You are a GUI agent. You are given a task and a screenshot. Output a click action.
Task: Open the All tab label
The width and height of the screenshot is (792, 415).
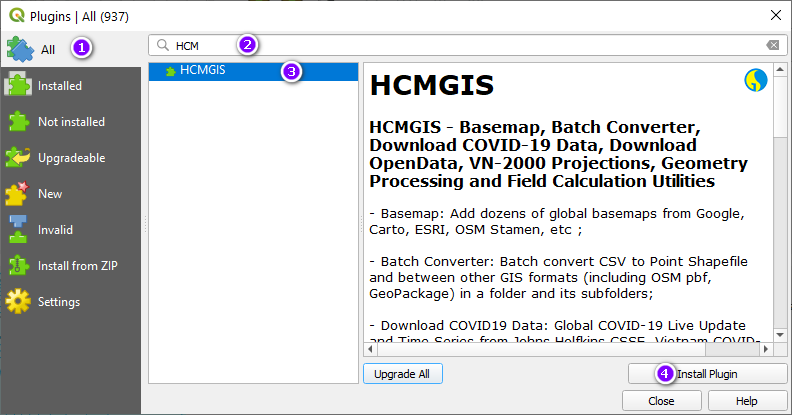coord(48,50)
